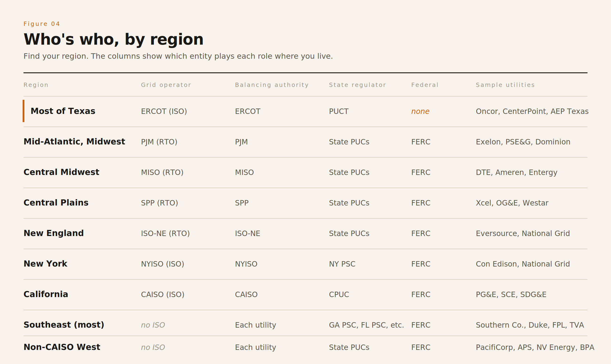The height and width of the screenshot is (364, 611).
Task: Click "no ISO" in the Southeast (most) row
Action: (x=153, y=325)
